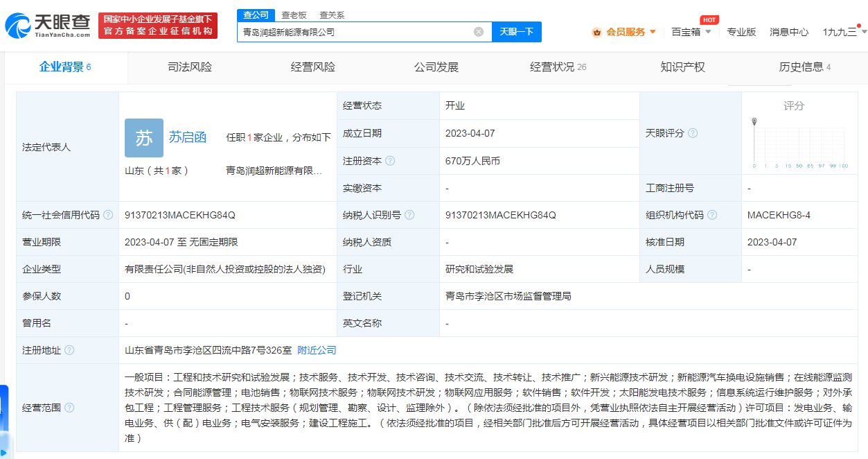Open 苏启函 legal representative link
Image resolution: width=868 pixels, height=459 pixels.
coord(188,137)
